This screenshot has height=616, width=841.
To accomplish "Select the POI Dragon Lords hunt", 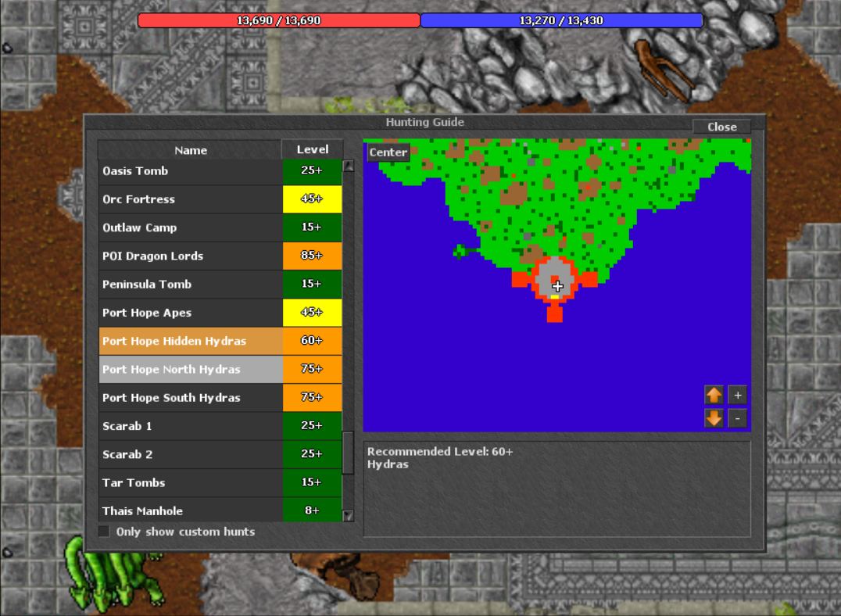I will pos(220,256).
